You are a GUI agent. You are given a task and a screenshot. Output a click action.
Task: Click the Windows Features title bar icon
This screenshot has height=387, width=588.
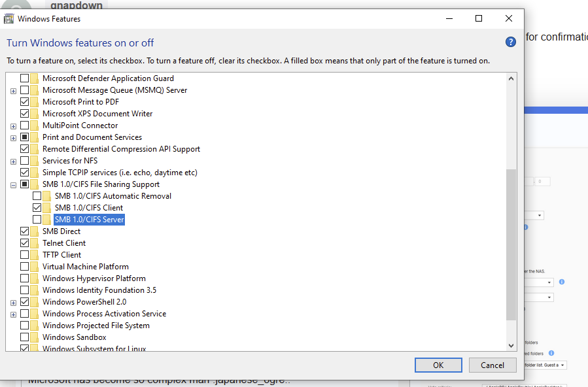(x=9, y=19)
